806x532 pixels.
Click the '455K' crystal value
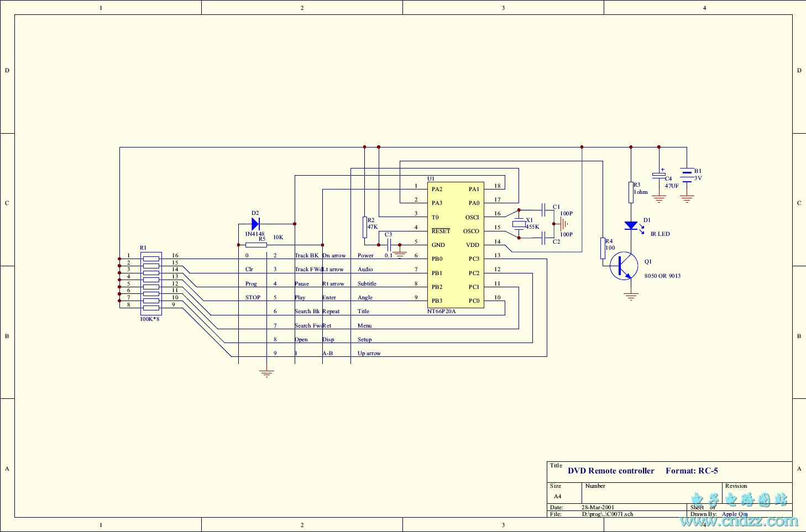click(x=532, y=227)
